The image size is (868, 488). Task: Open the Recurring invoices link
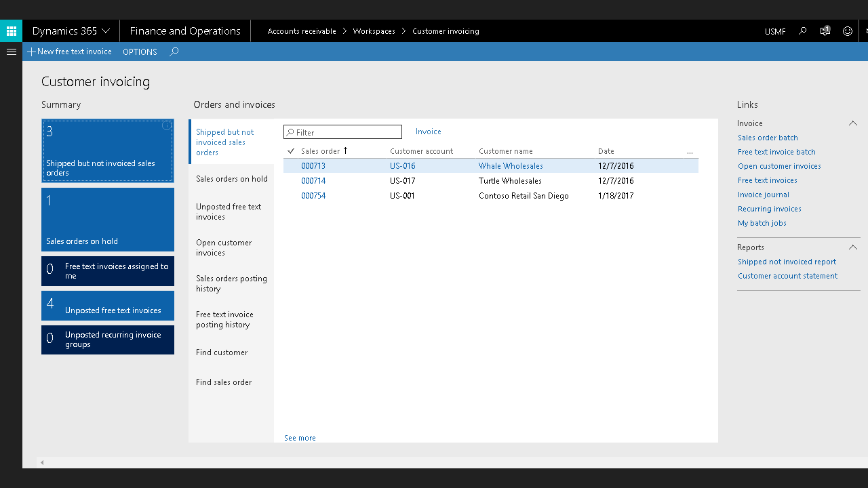(770, 209)
